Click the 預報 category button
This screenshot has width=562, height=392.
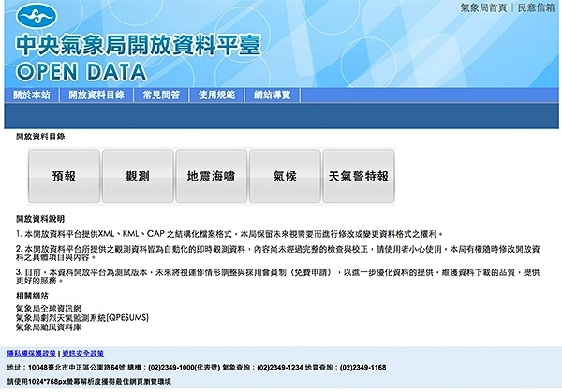(x=64, y=176)
